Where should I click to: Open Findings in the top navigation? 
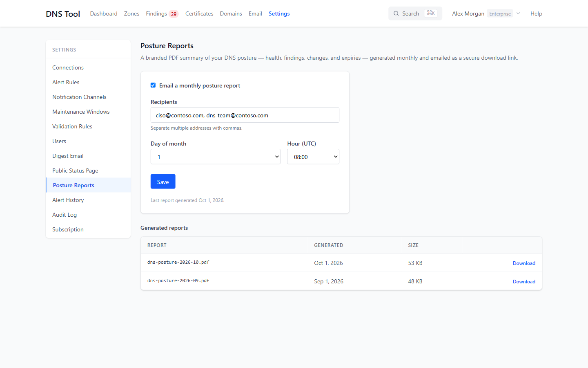point(156,13)
